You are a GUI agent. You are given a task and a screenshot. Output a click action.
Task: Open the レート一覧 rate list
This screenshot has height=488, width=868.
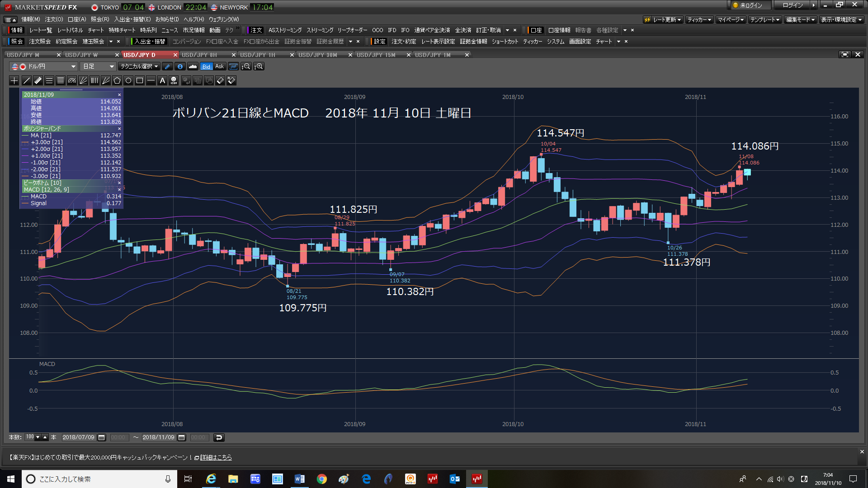[41, 30]
